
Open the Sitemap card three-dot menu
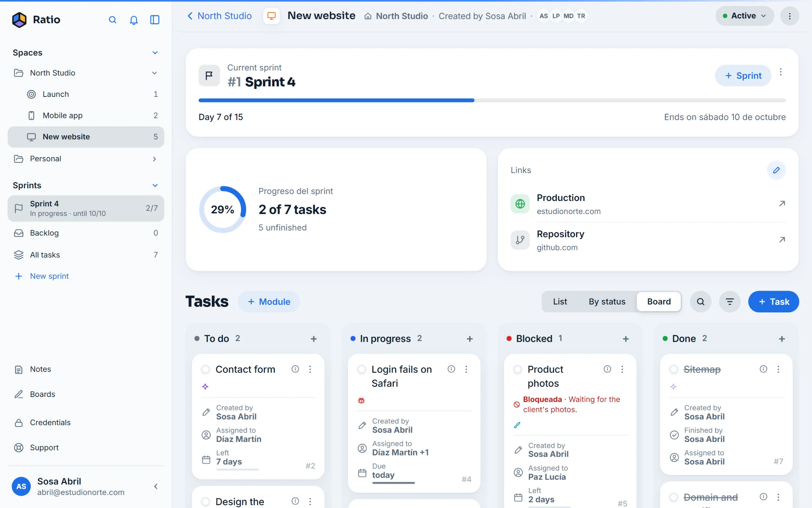coord(778,369)
